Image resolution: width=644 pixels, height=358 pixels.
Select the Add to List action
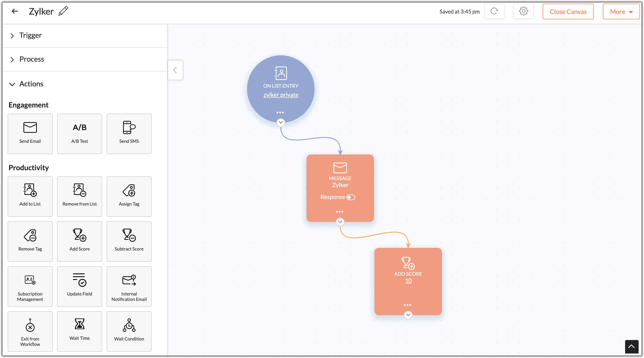pyautogui.click(x=30, y=196)
